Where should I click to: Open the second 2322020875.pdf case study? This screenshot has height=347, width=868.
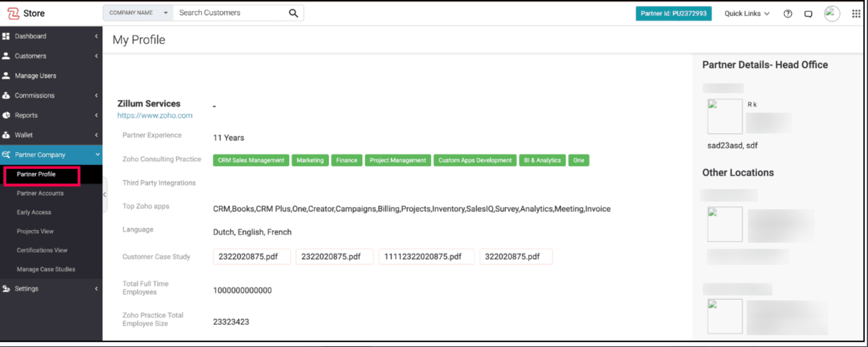[334, 257]
